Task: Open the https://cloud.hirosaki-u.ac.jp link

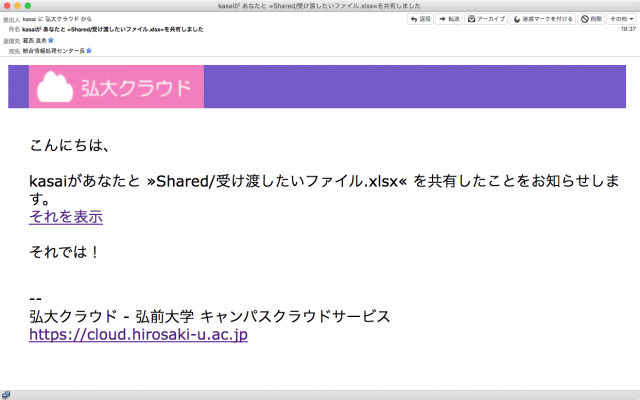Action: (x=138, y=334)
